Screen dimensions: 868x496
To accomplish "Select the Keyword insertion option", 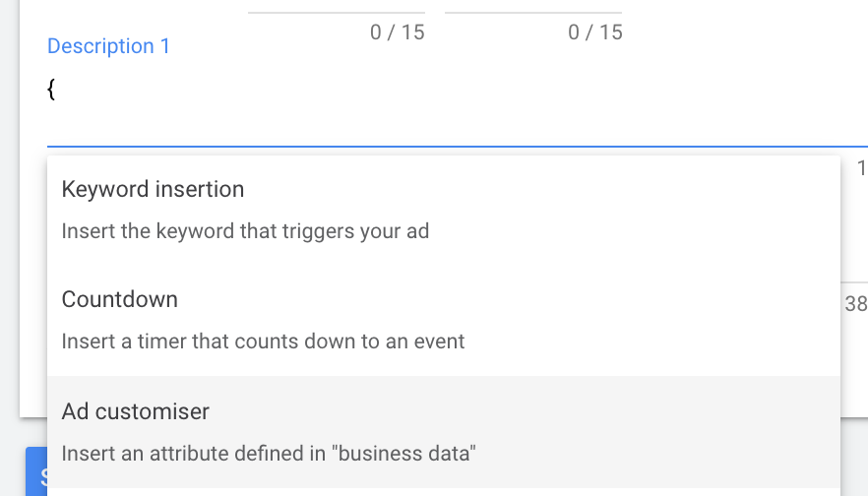I will [153, 189].
